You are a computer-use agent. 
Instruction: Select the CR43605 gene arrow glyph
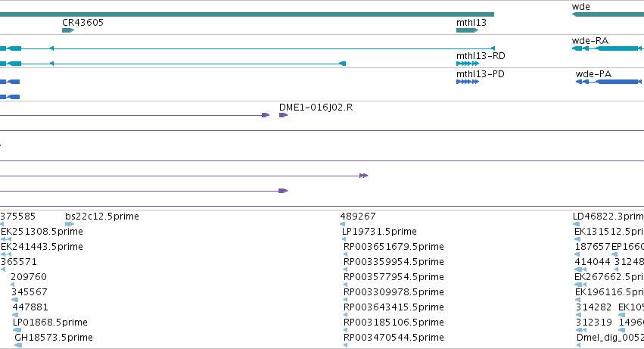(68, 30)
